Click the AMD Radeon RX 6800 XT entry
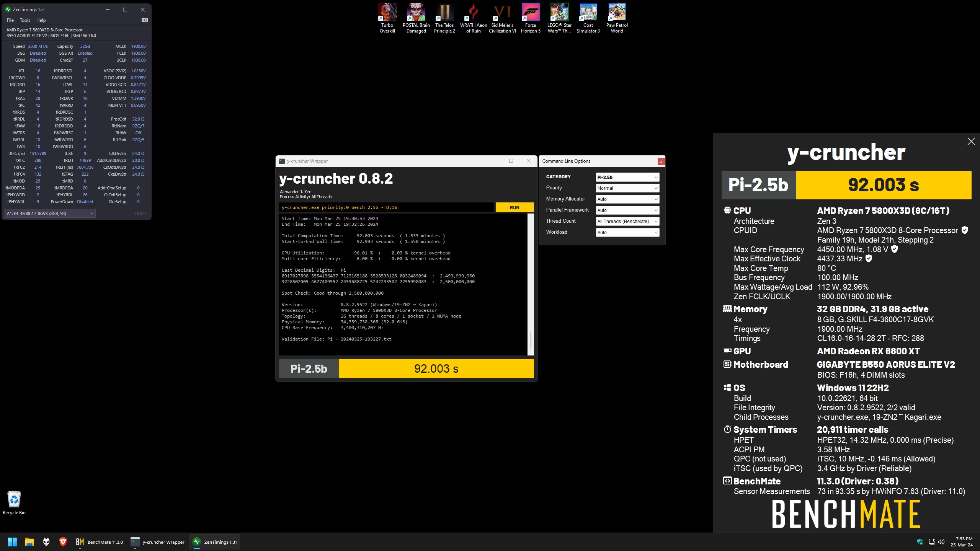The width and height of the screenshot is (980, 551). 868,351
